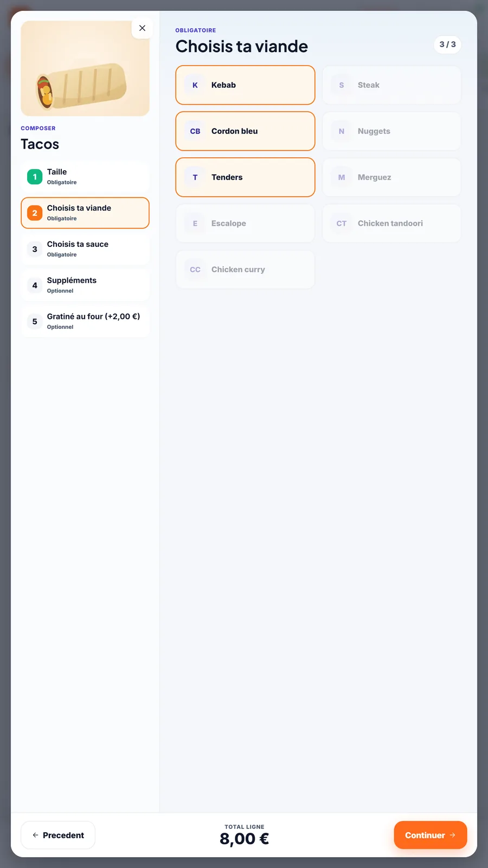
Task: Choose Nuggets as meat
Action: click(x=391, y=131)
